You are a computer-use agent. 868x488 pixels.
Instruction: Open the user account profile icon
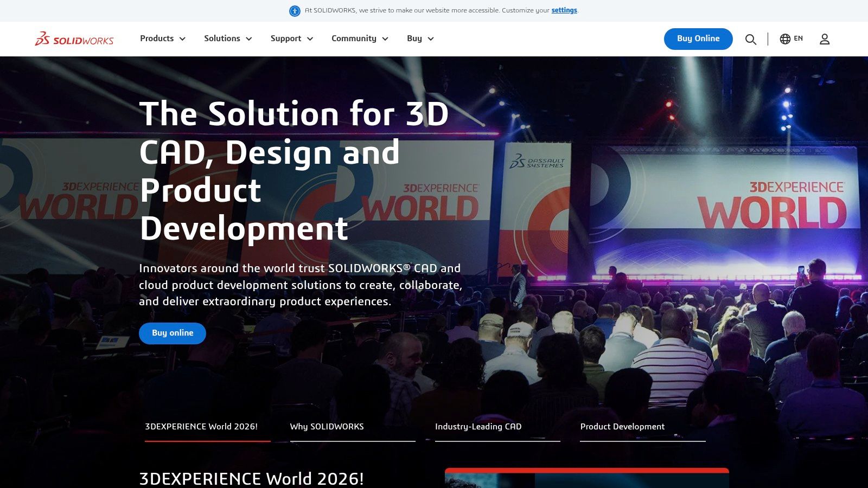825,39
